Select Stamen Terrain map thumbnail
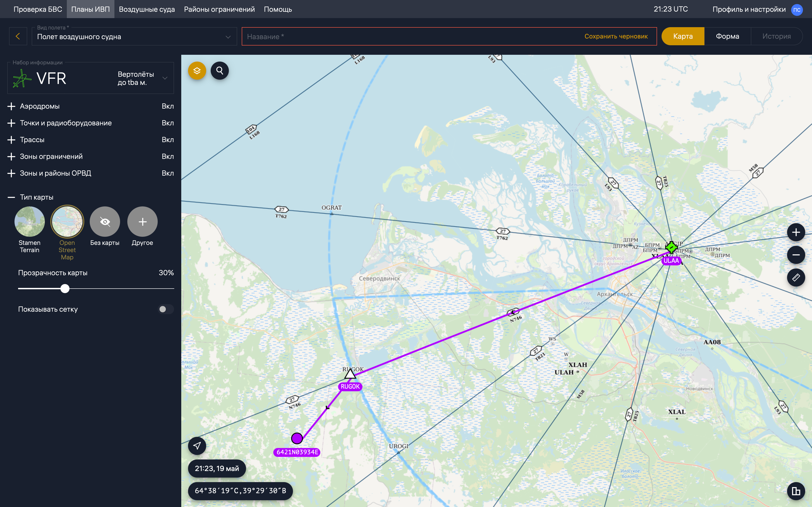812x507 pixels. [x=29, y=222]
